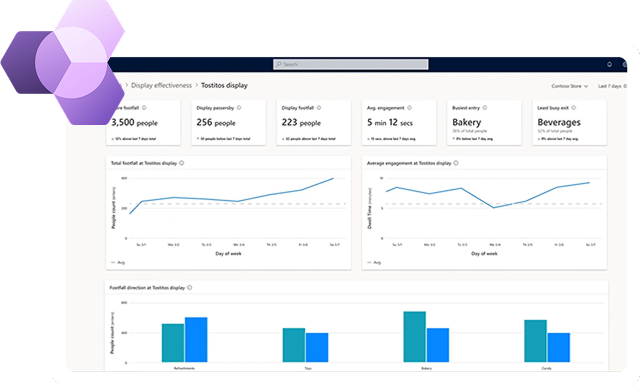Click the Busiest entry card label
The width and height of the screenshot is (640, 385).
tap(466, 108)
